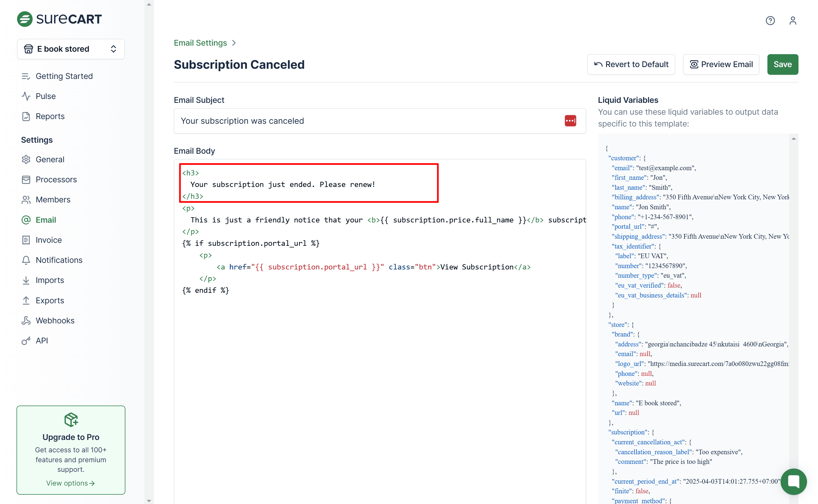Expand the E book stored store selector
The image size is (818, 504).
point(71,49)
